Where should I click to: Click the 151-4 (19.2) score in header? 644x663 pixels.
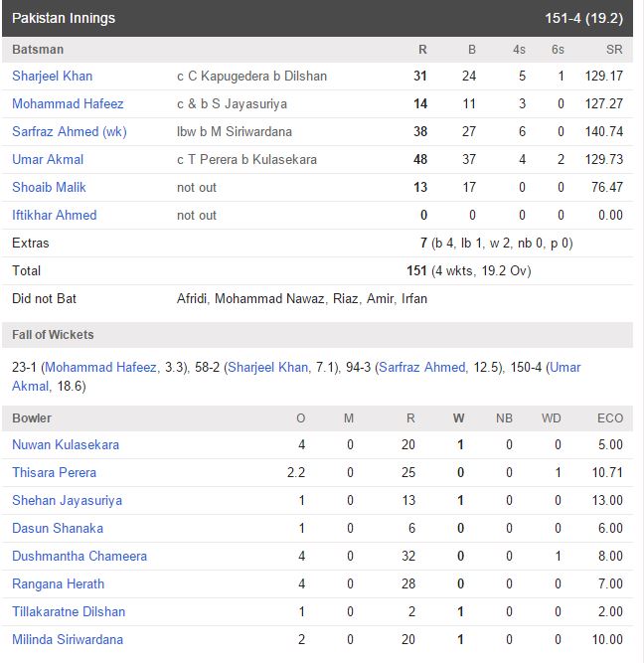tap(583, 18)
